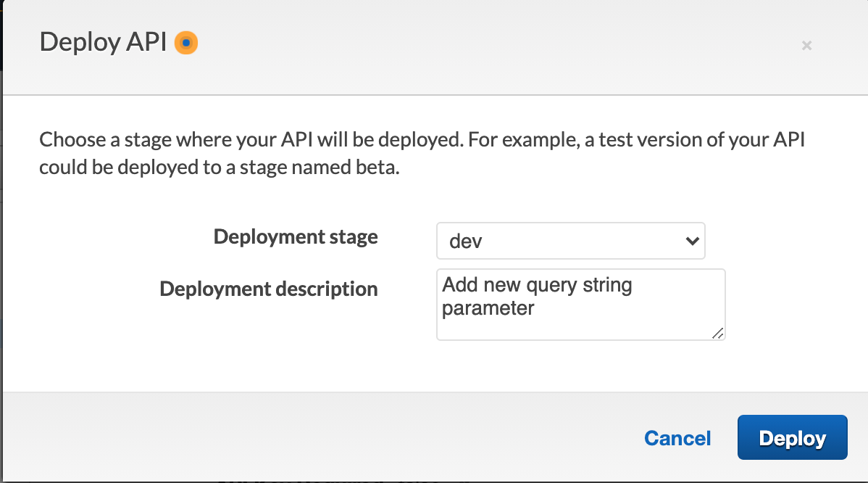Click the Cancel link

coord(677,438)
